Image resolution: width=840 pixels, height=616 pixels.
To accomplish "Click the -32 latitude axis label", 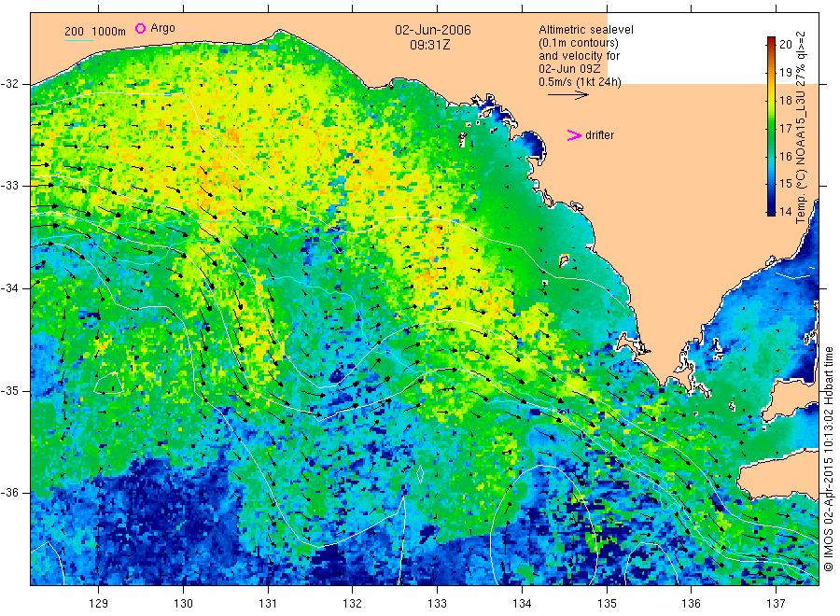I will (9, 84).
